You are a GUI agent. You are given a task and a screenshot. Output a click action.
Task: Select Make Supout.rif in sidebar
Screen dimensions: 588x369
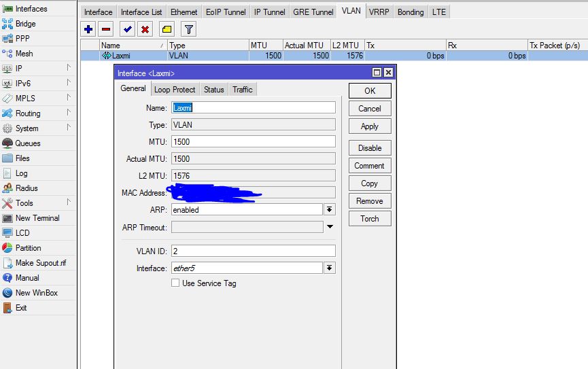(37, 263)
